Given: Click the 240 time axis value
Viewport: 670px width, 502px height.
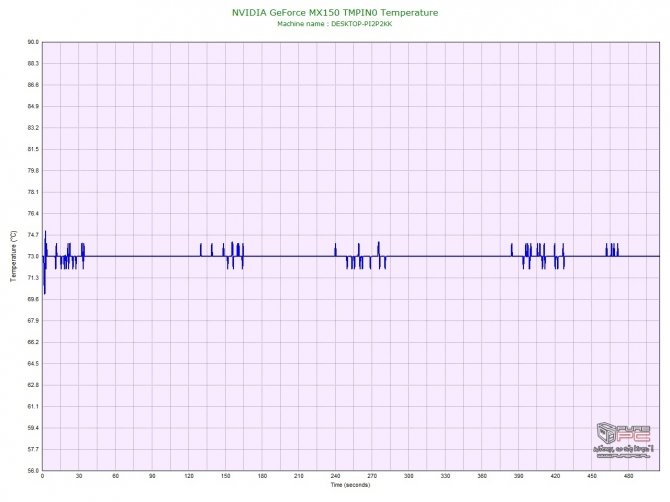Looking at the screenshot, I should (x=335, y=476).
